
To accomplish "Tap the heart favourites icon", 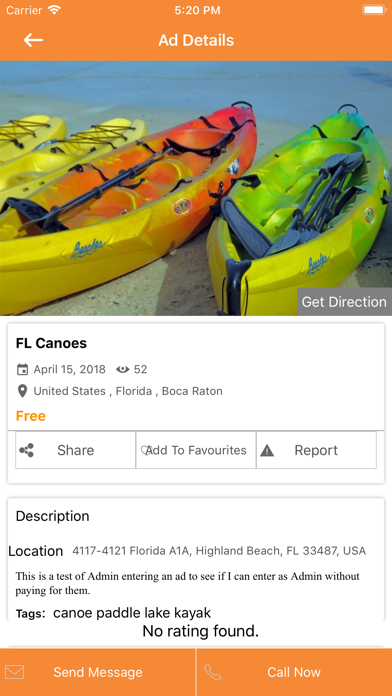I will [145, 450].
